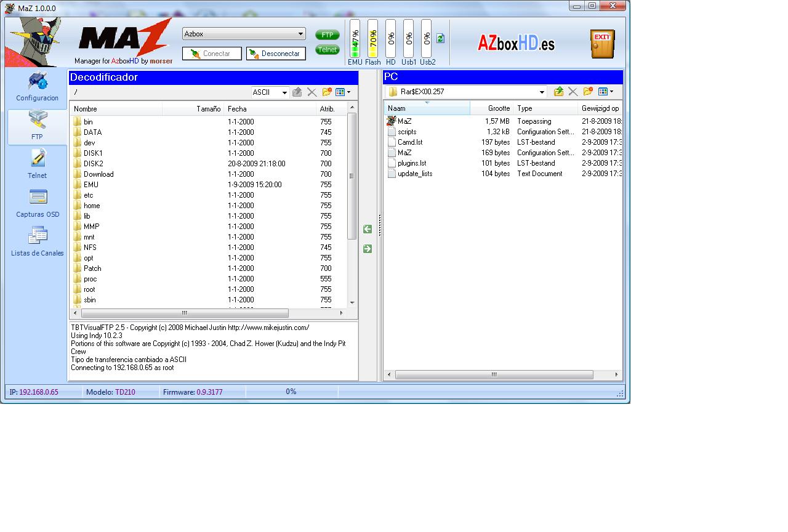Click the decoder path field showing /

(x=160, y=92)
